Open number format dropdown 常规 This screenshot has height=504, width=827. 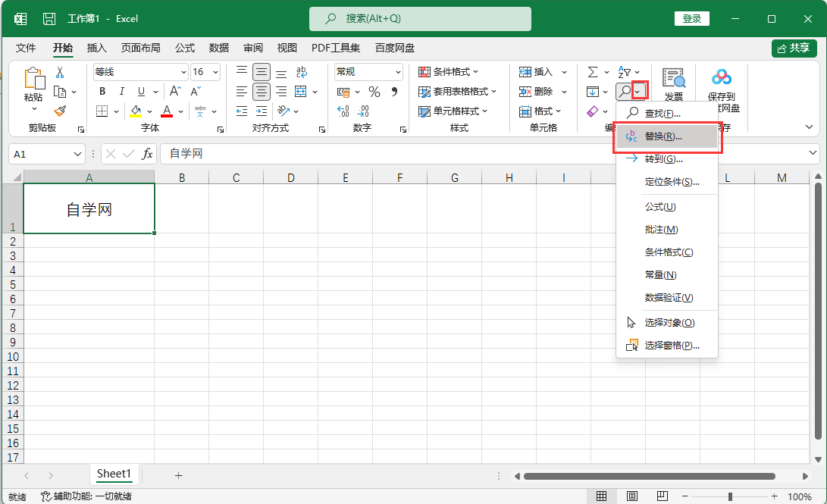(x=398, y=72)
